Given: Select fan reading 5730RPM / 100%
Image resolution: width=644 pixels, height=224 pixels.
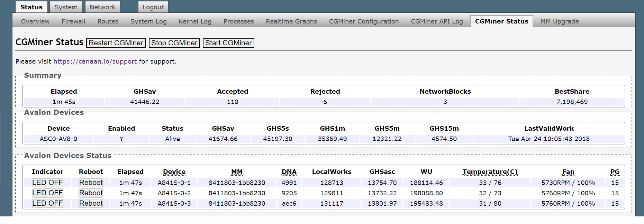Looking at the screenshot, I should tap(568, 183).
